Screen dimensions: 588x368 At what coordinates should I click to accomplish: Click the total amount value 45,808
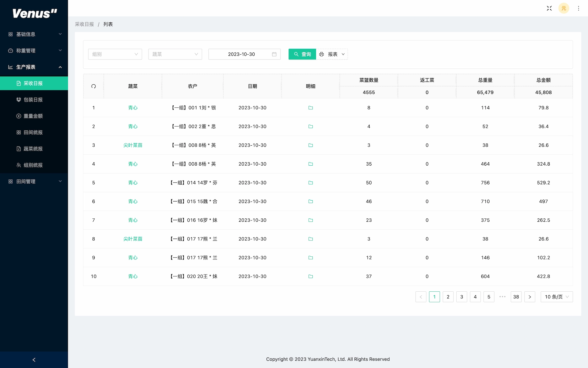point(544,92)
